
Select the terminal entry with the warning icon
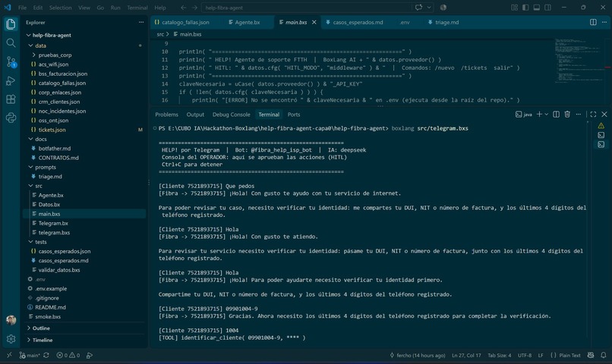coord(601,125)
